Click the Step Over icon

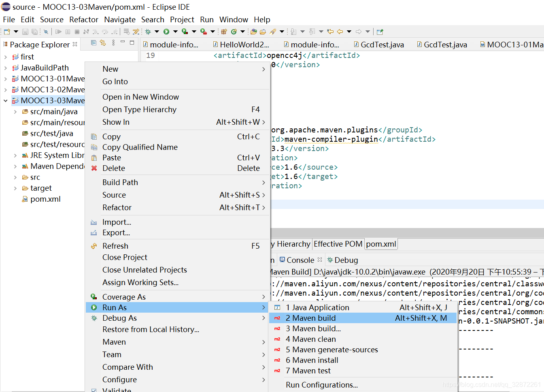point(105,32)
